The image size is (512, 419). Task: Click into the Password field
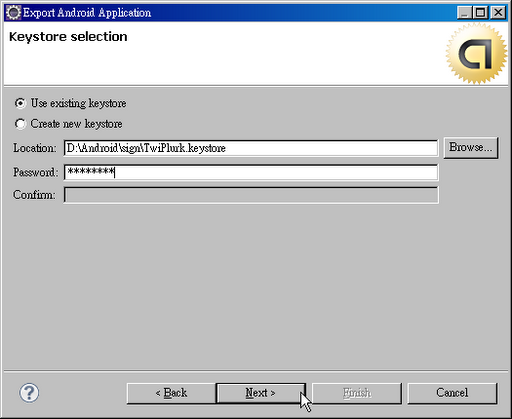click(251, 172)
